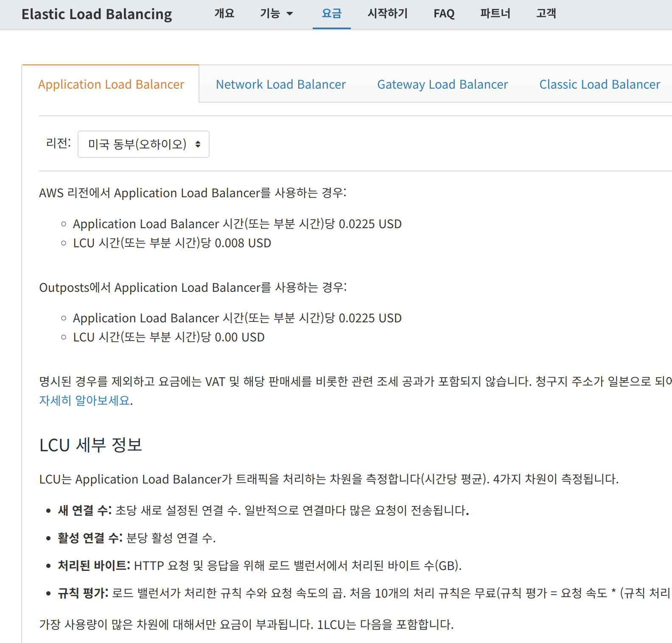Click the LCU 세부 정보 heading
This screenshot has width=672, height=643.
pos(91,445)
